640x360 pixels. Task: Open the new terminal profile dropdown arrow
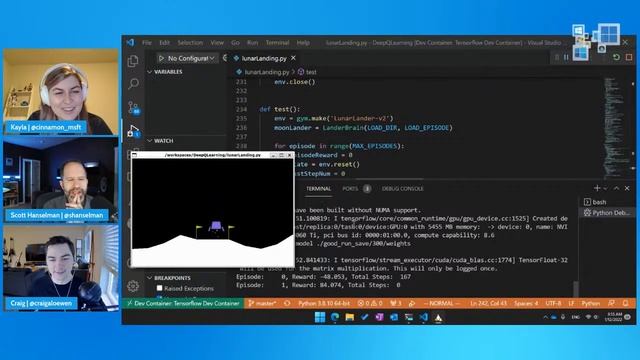pyautogui.click(x=605, y=188)
